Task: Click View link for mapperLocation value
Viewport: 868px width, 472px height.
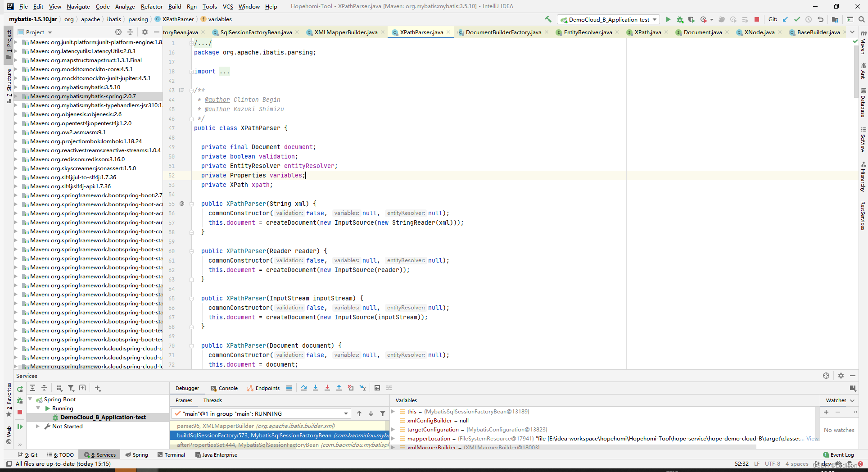Action: point(812,438)
